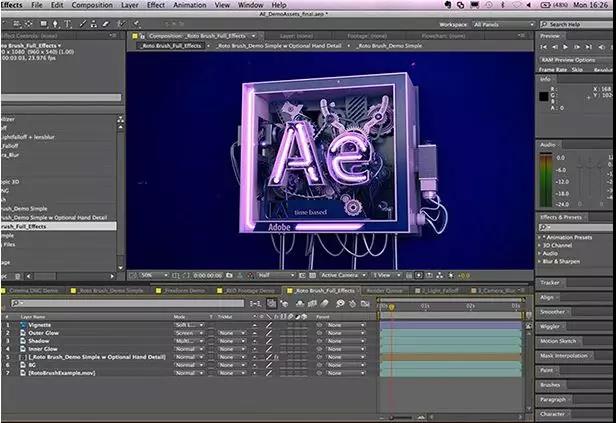The image size is (616, 423).
Task: Toggle quality switch on Shadow layer
Action: [x=269, y=341]
